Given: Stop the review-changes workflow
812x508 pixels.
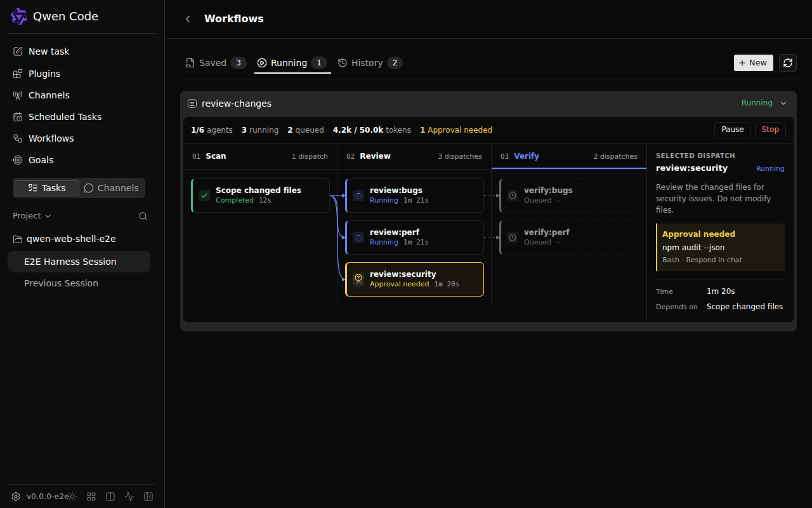Looking at the screenshot, I should pos(770,130).
